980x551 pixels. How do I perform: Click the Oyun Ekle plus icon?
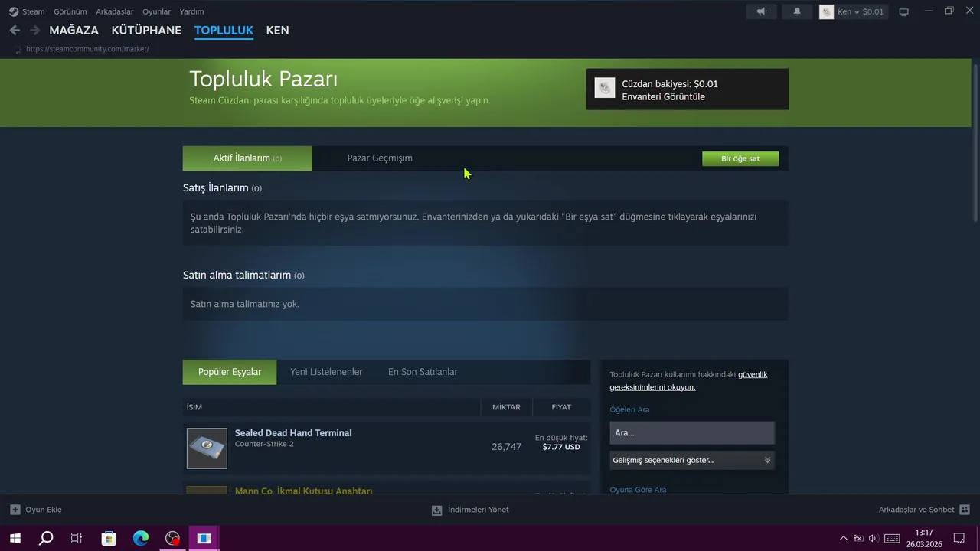[15, 509]
